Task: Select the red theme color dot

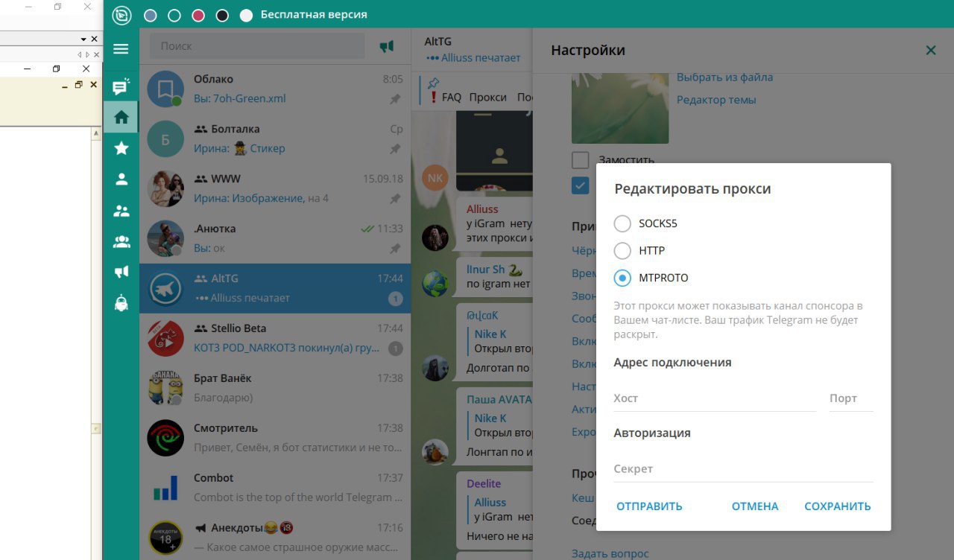Action: 198,15
